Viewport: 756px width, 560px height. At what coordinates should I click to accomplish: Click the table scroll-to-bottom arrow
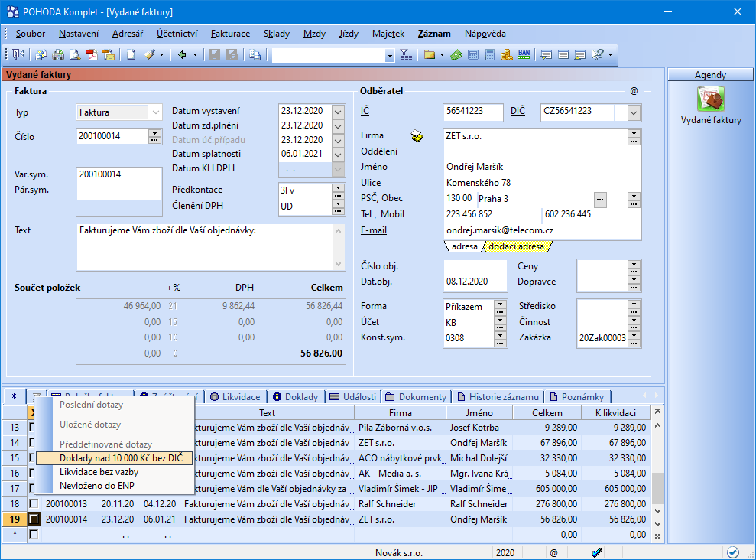[x=657, y=524]
